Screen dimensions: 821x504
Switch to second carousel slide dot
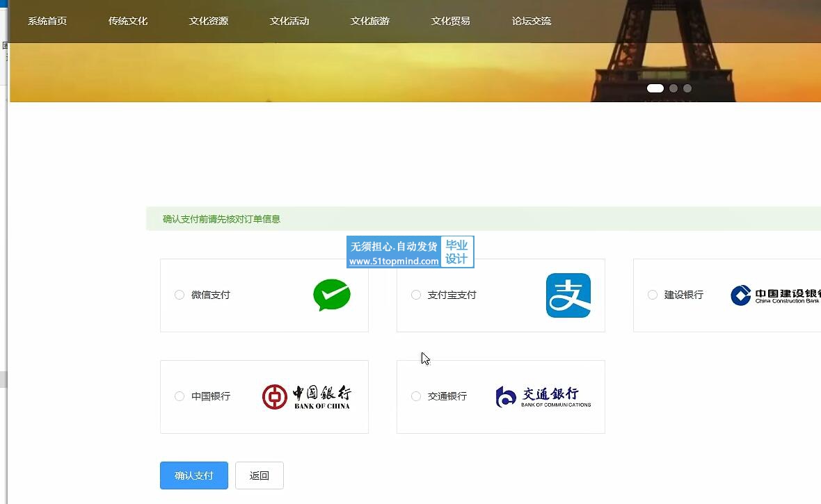(x=673, y=88)
